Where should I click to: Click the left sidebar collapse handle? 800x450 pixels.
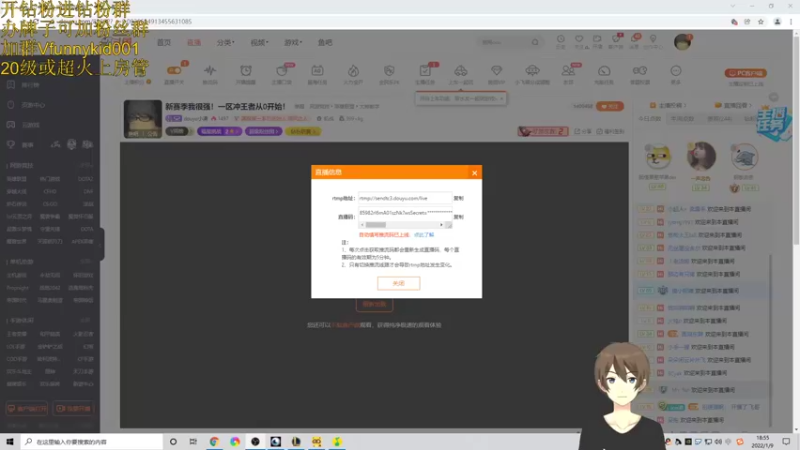[102, 244]
